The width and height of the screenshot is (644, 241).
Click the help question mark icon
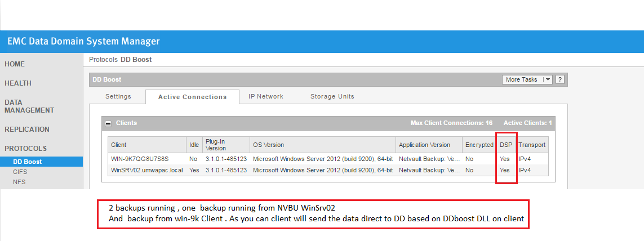click(x=559, y=79)
